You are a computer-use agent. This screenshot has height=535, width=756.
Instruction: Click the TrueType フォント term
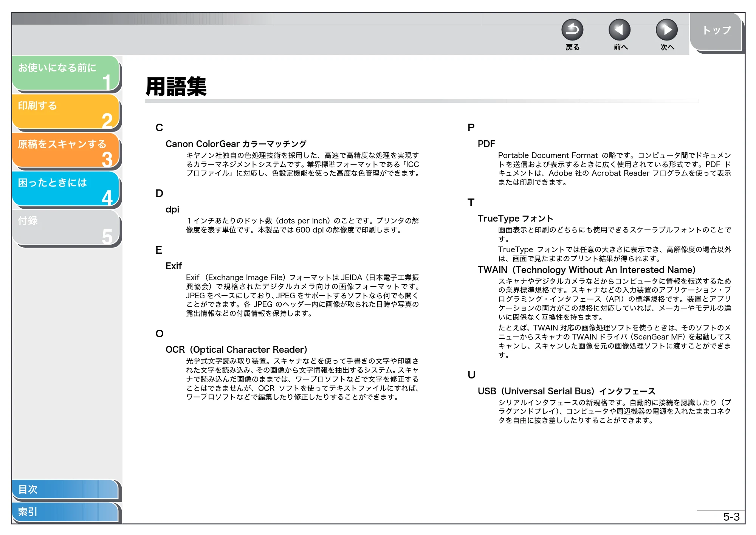coord(515,219)
